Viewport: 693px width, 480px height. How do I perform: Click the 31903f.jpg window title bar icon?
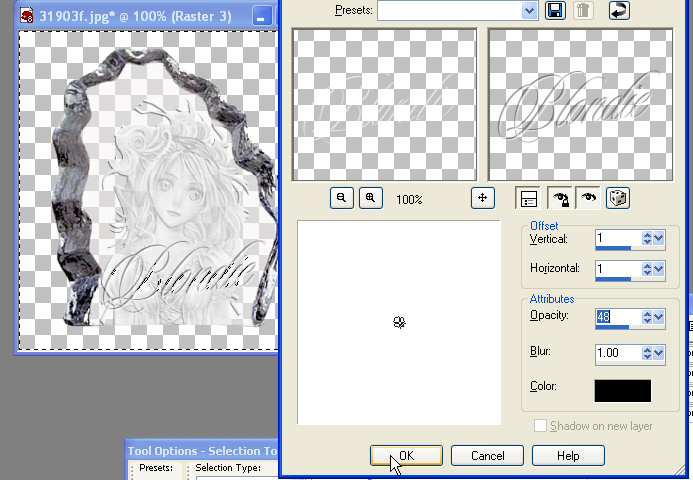27,17
